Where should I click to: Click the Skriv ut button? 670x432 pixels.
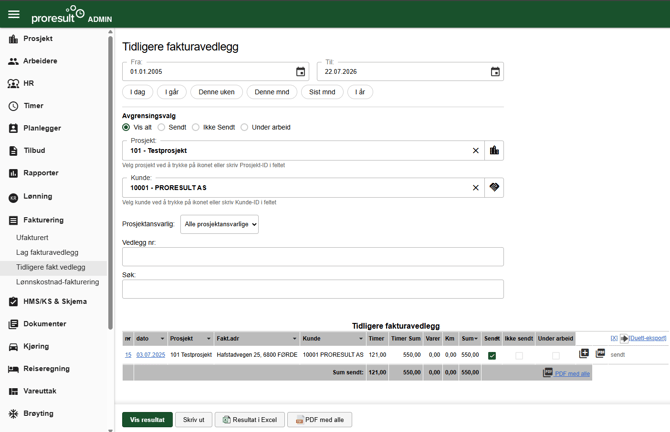(x=194, y=420)
